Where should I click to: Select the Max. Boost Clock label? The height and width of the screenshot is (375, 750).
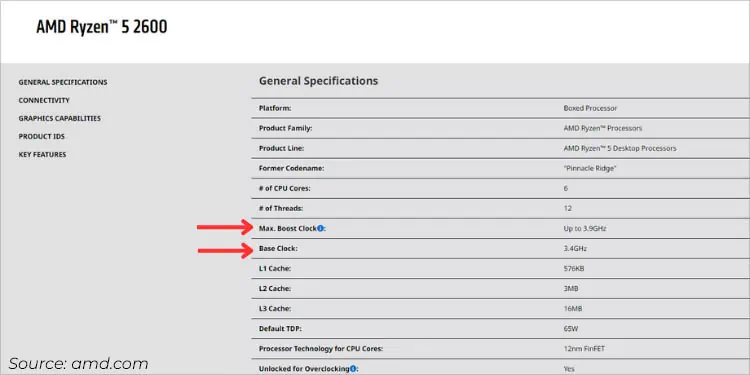pyautogui.click(x=288, y=229)
